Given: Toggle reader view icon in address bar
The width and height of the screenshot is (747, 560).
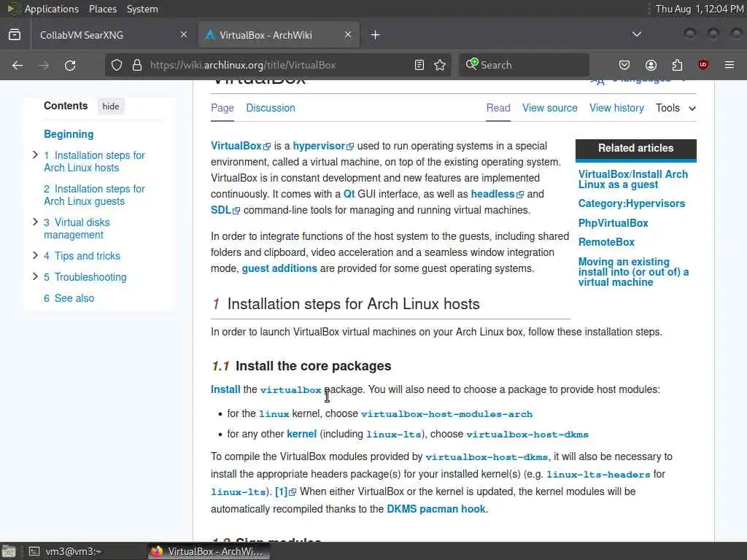Looking at the screenshot, I should (x=419, y=65).
